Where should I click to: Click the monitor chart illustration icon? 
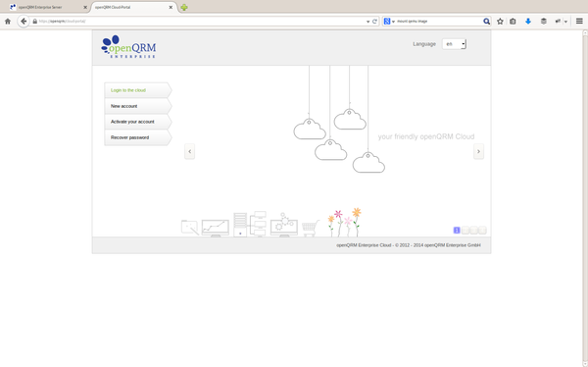click(x=216, y=228)
